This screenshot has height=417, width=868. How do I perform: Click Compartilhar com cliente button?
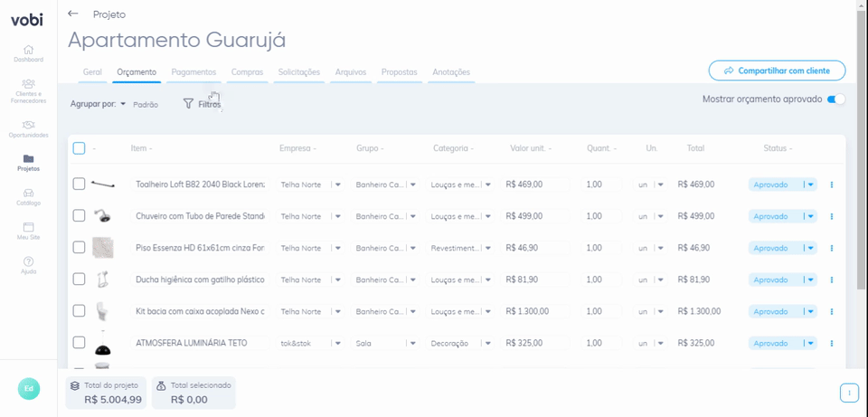coord(778,71)
